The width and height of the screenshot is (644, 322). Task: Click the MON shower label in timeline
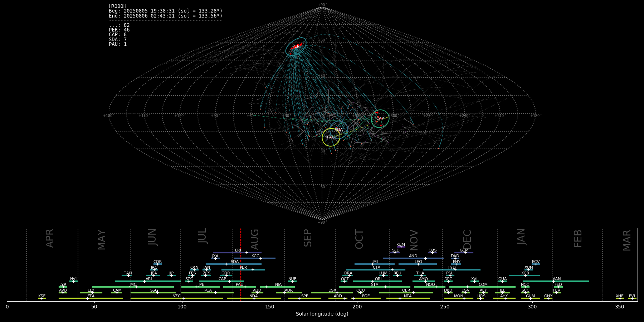click(459, 296)
